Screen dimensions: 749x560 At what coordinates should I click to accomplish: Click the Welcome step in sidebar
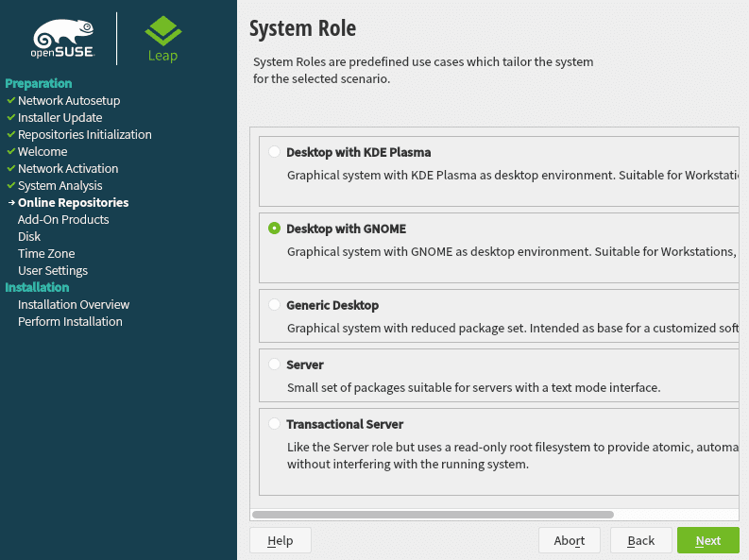coord(43,151)
